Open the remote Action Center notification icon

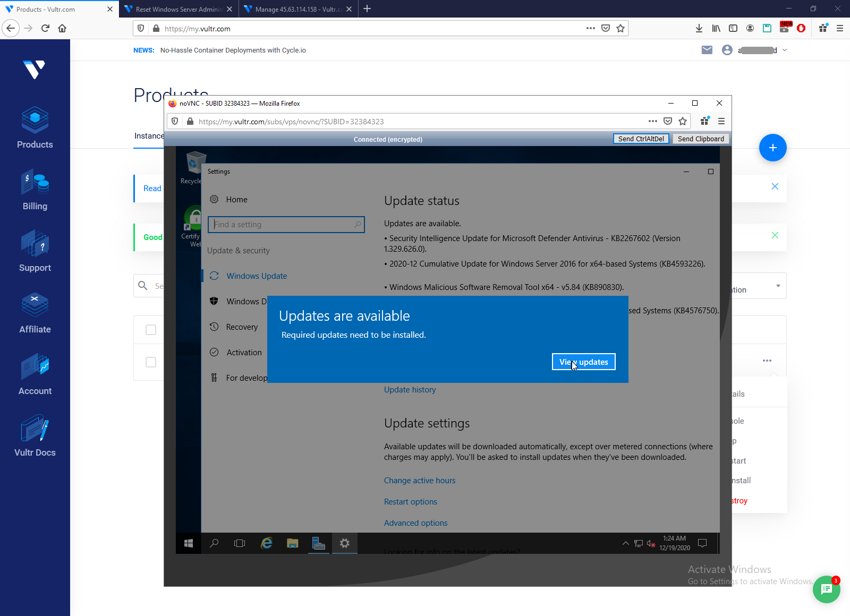(702, 543)
